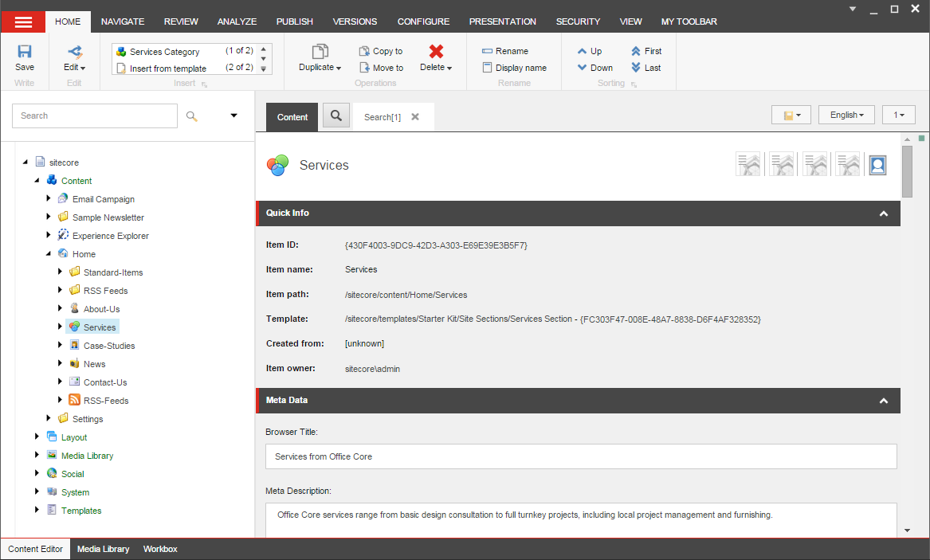Open the search tab magnifier button
The width and height of the screenshot is (930, 560).
point(336,116)
